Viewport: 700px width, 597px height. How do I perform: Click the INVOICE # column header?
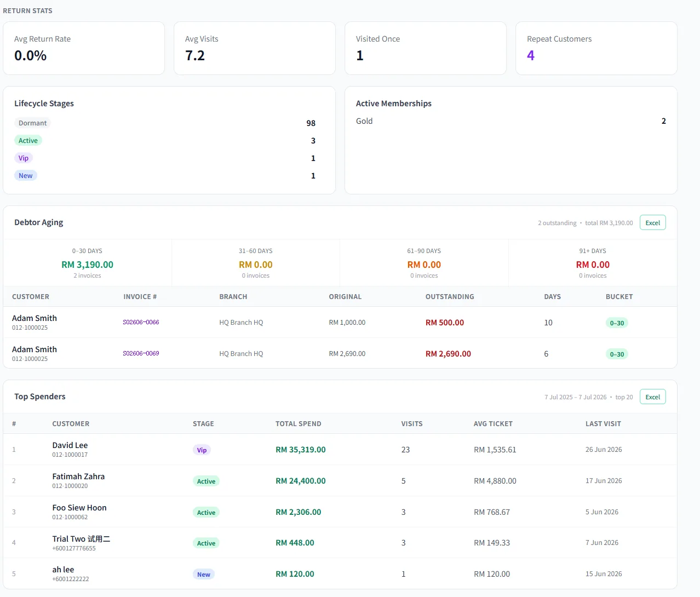(x=140, y=297)
